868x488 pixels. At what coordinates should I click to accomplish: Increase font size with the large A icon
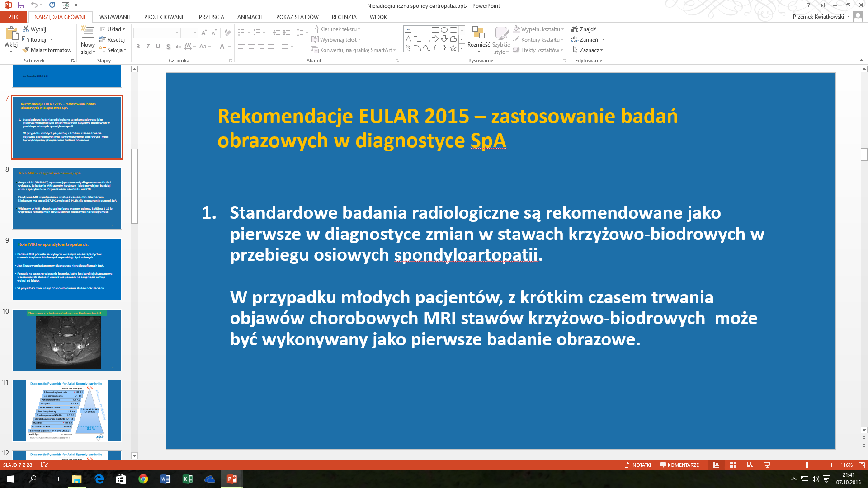[204, 33]
